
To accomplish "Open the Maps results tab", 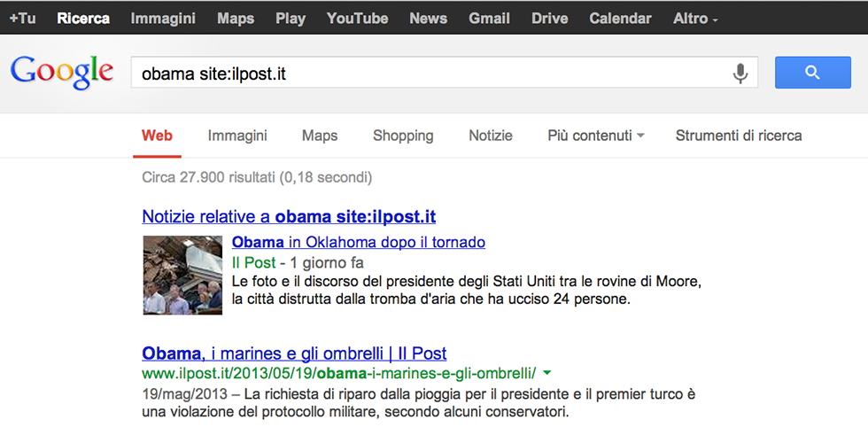I will (320, 136).
